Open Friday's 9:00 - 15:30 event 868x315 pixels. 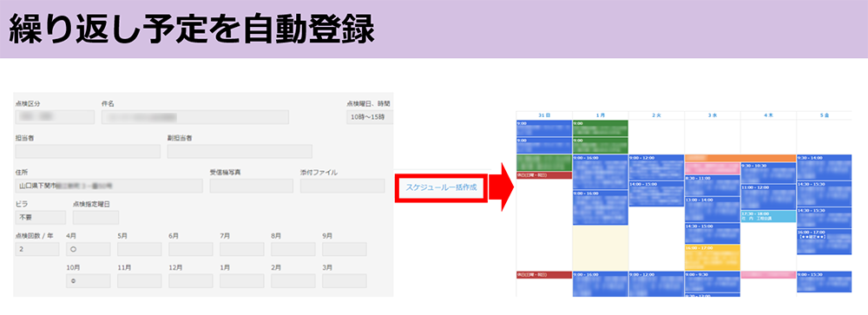pos(825,281)
